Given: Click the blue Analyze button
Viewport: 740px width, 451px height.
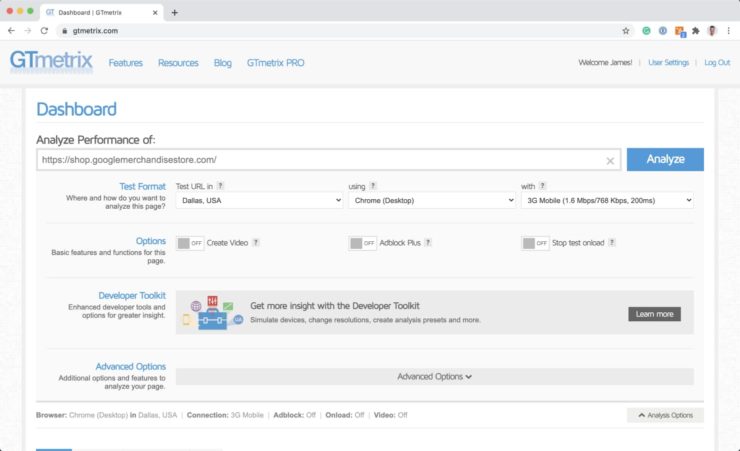Looking at the screenshot, I should (x=665, y=159).
